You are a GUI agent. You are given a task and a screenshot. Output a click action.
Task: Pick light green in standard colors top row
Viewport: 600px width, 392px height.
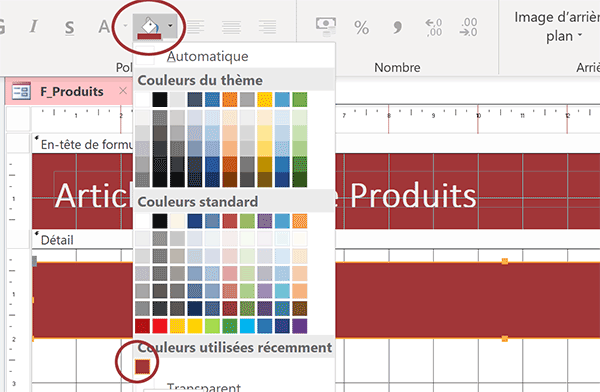point(247,221)
